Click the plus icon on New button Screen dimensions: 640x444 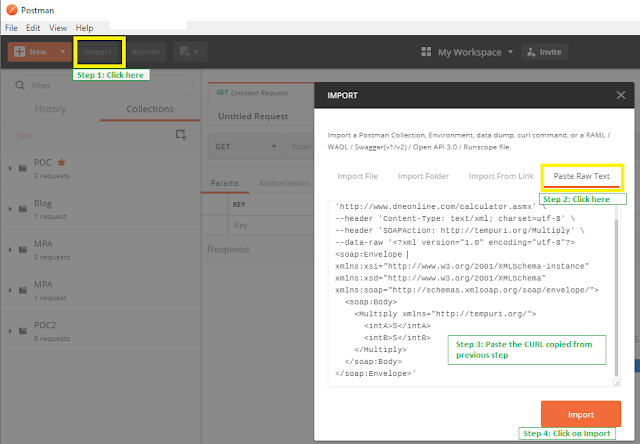click(x=19, y=52)
